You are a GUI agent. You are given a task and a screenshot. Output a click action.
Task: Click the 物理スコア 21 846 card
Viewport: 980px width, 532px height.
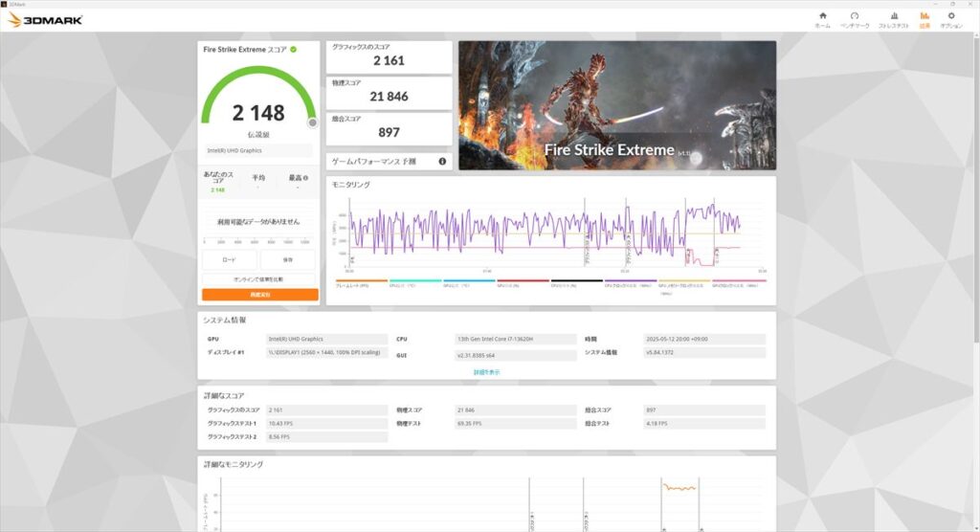[389, 93]
